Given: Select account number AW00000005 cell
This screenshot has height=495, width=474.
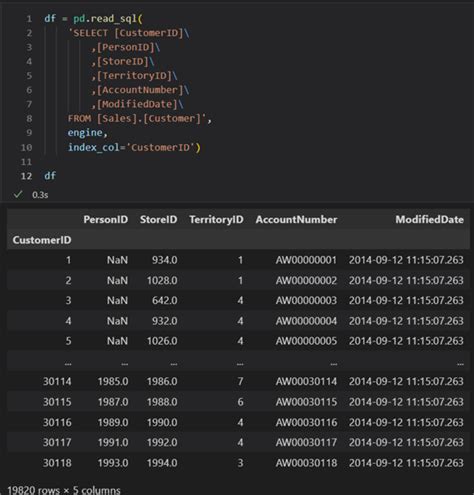Looking at the screenshot, I should coord(306,341).
